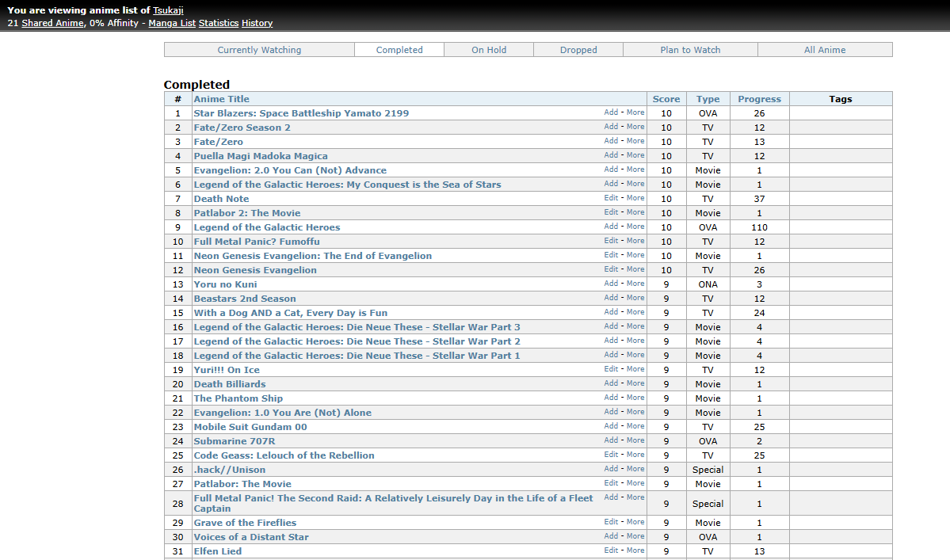Click Add for Fate/Zero Season 2
The height and width of the screenshot is (560, 950).
pyautogui.click(x=611, y=127)
